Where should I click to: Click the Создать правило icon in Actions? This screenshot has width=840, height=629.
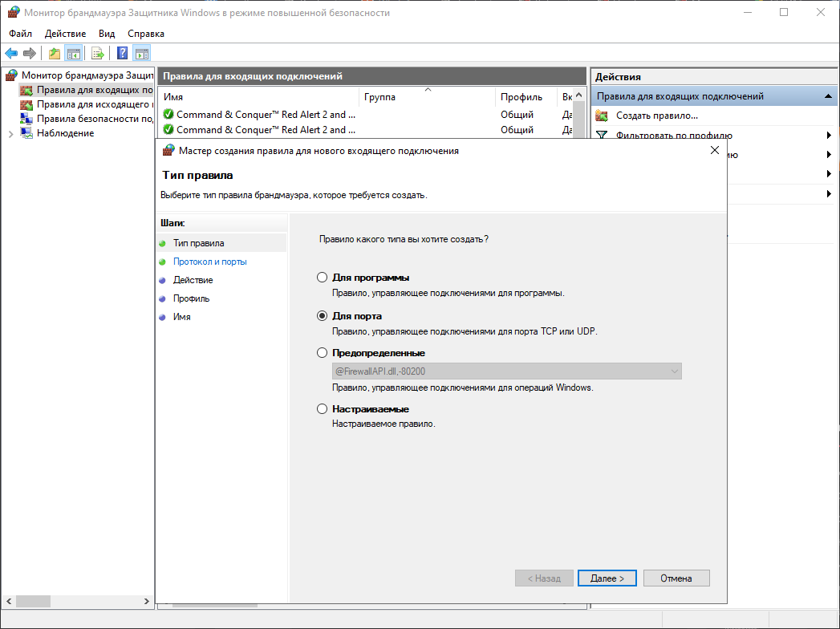pos(602,116)
